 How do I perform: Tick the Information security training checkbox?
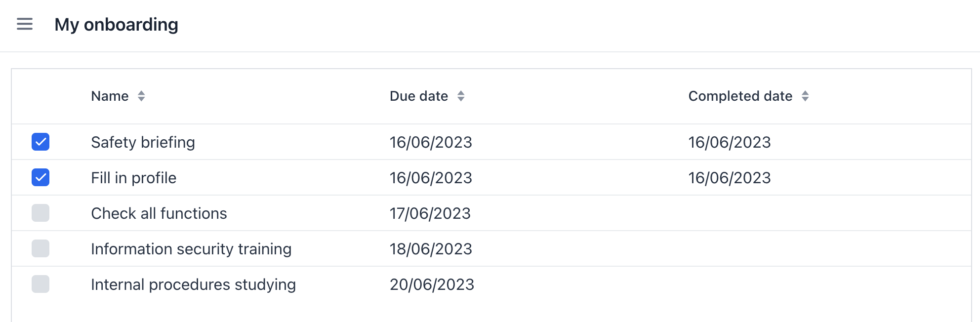[x=41, y=248]
